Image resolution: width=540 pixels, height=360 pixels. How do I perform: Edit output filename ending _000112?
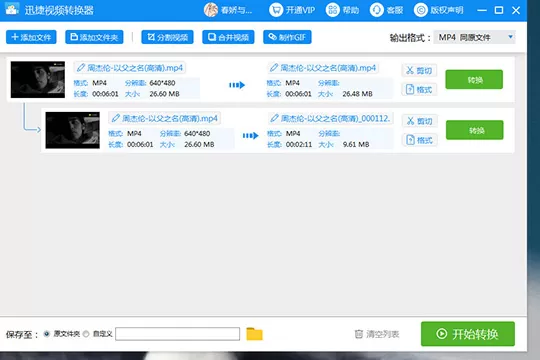331,119
